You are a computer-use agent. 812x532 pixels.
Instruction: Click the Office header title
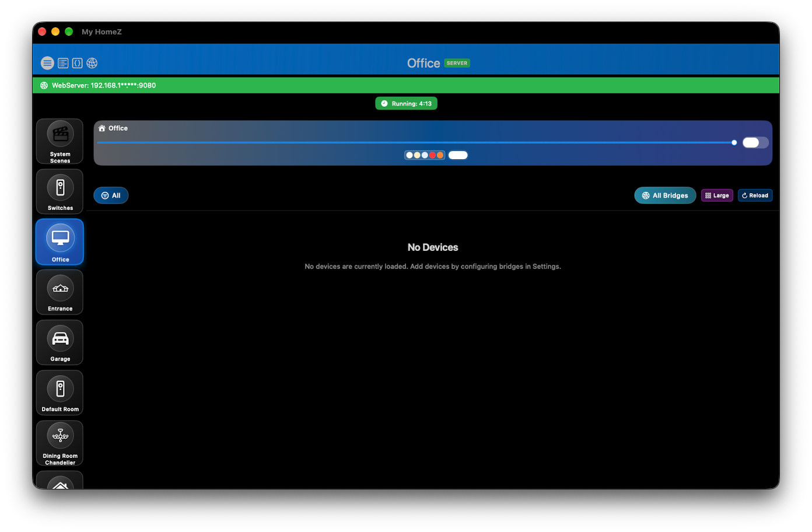click(423, 63)
